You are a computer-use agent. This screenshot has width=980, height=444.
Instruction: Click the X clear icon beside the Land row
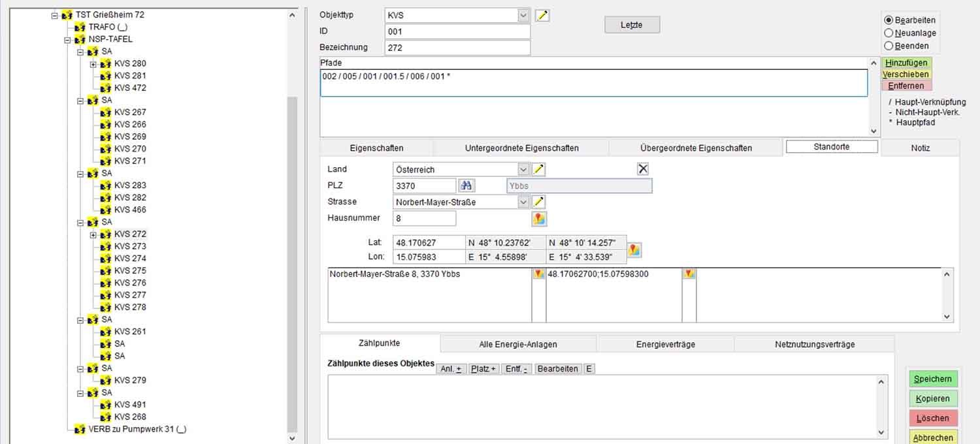tap(643, 169)
